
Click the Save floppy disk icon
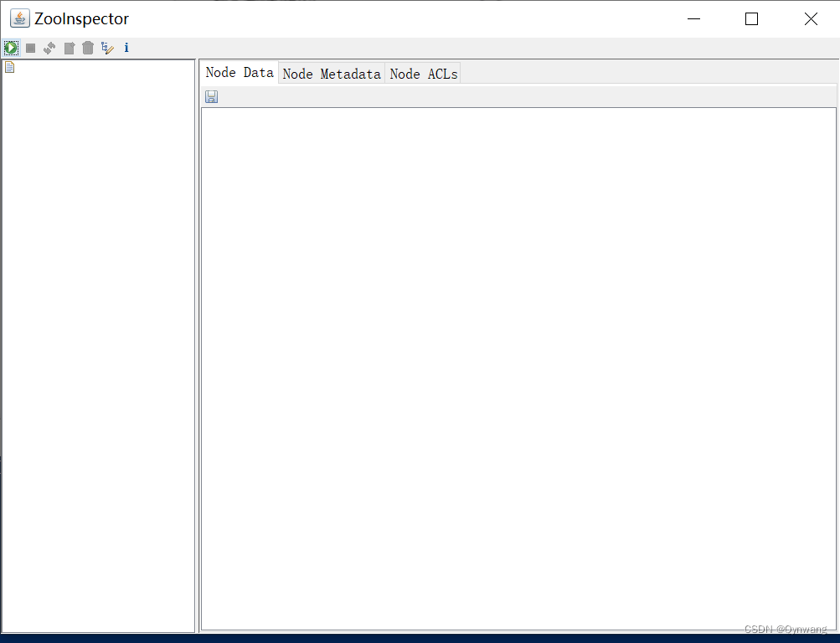[x=212, y=96]
